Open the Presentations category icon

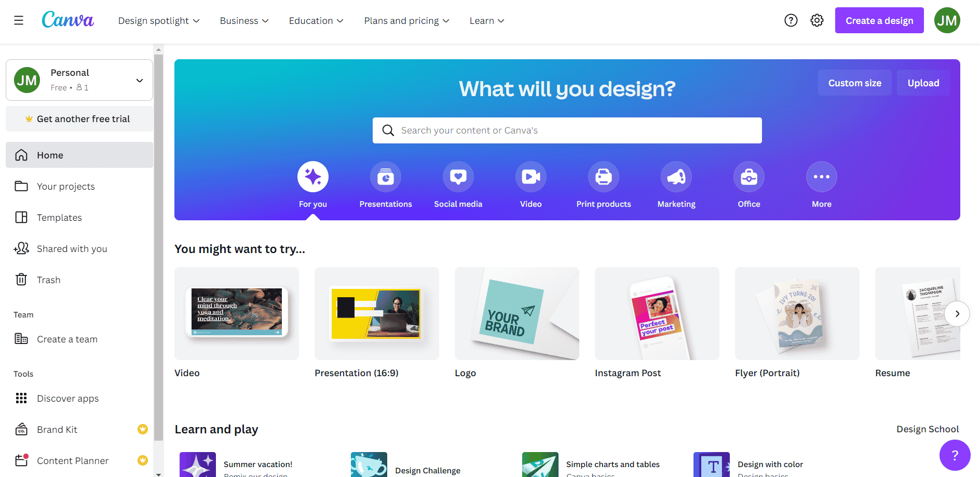(385, 177)
